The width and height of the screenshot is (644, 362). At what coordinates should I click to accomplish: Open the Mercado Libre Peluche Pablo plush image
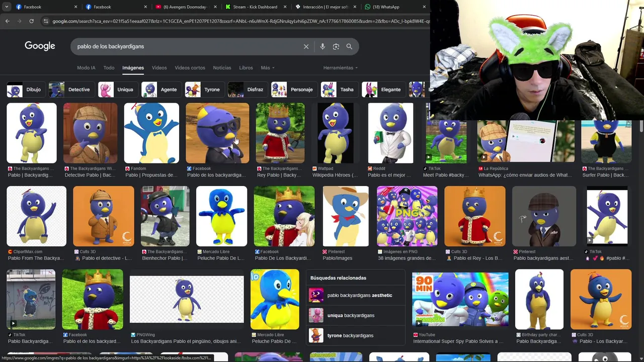[221, 216]
